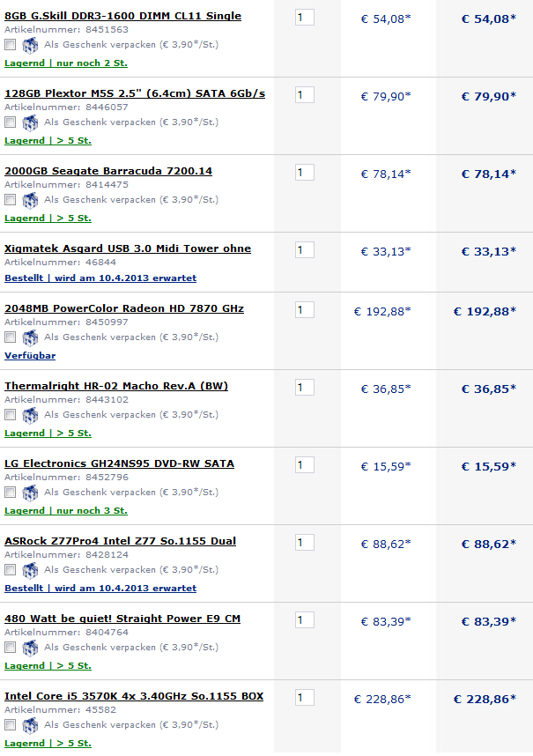The width and height of the screenshot is (533, 756).
Task: Open Thermalright HR-02 Macho Rev.A product link
Action: pyautogui.click(x=116, y=386)
